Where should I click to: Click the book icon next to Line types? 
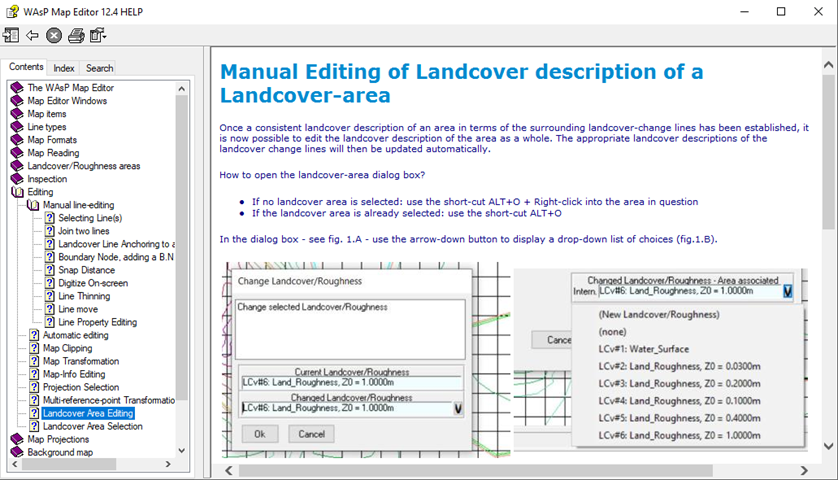coord(17,127)
